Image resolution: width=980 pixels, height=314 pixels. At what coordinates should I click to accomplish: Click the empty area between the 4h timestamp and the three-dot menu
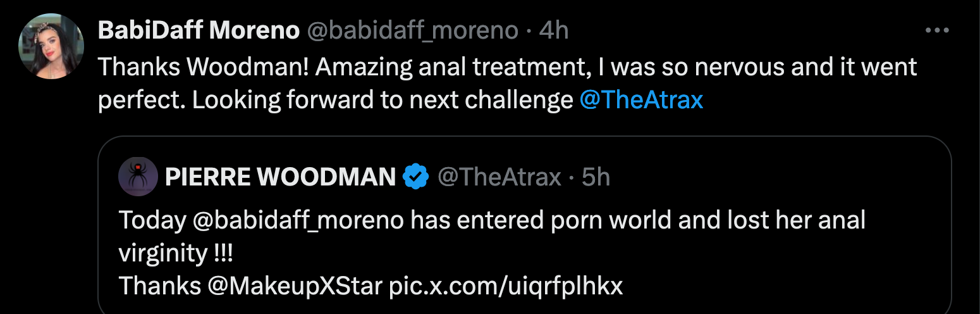point(727,30)
